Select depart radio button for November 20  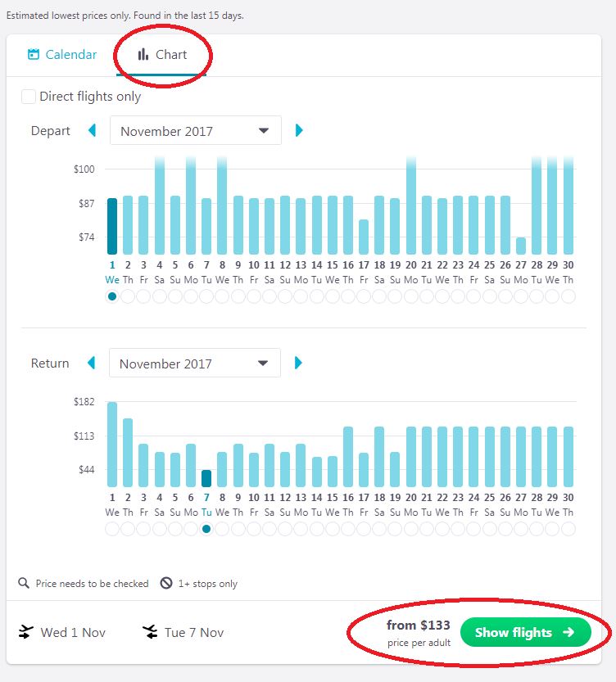coord(411,296)
